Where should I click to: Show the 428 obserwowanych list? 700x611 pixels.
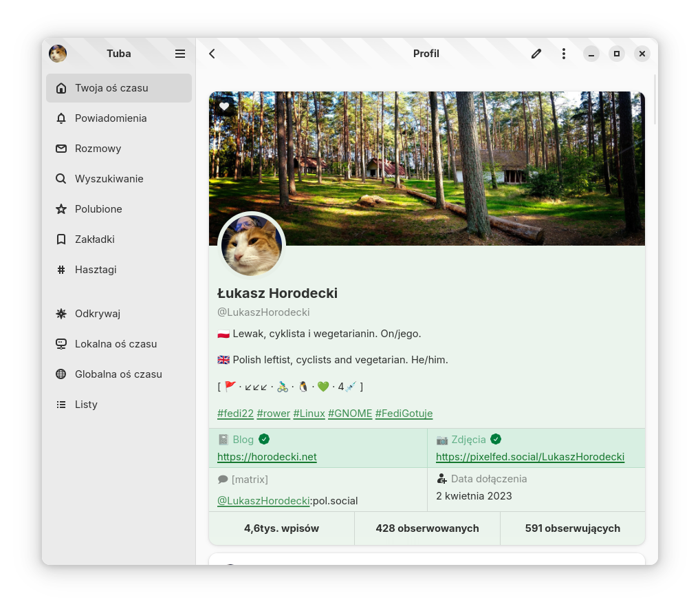pyautogui.click(x=427, y=528)
